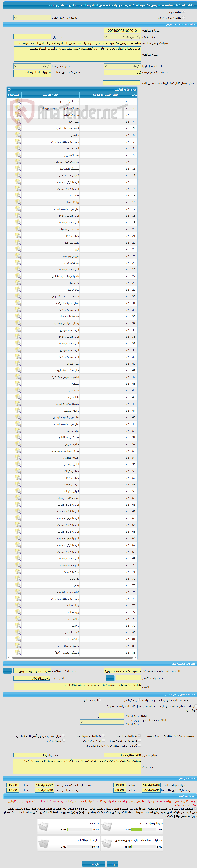Open the شماره مناقصه قبلی dropdown
Viewport: 197px width, 868px height.
pos(32,18)
